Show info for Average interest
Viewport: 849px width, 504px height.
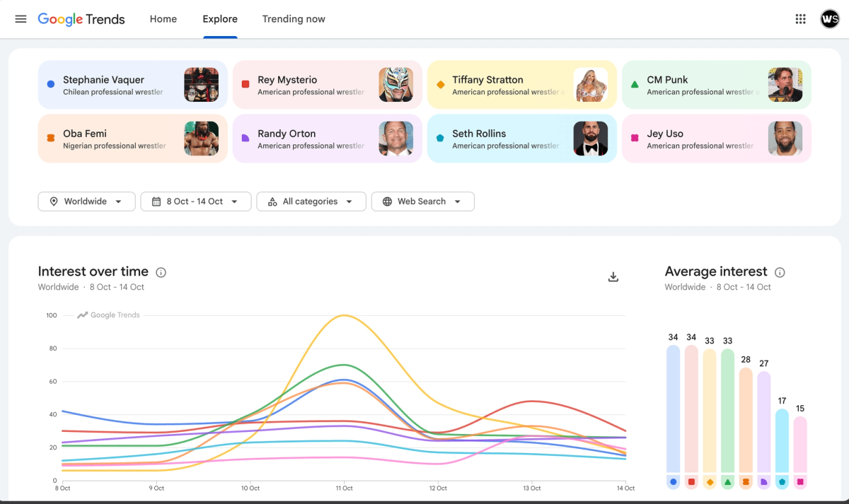pos(780,272)
